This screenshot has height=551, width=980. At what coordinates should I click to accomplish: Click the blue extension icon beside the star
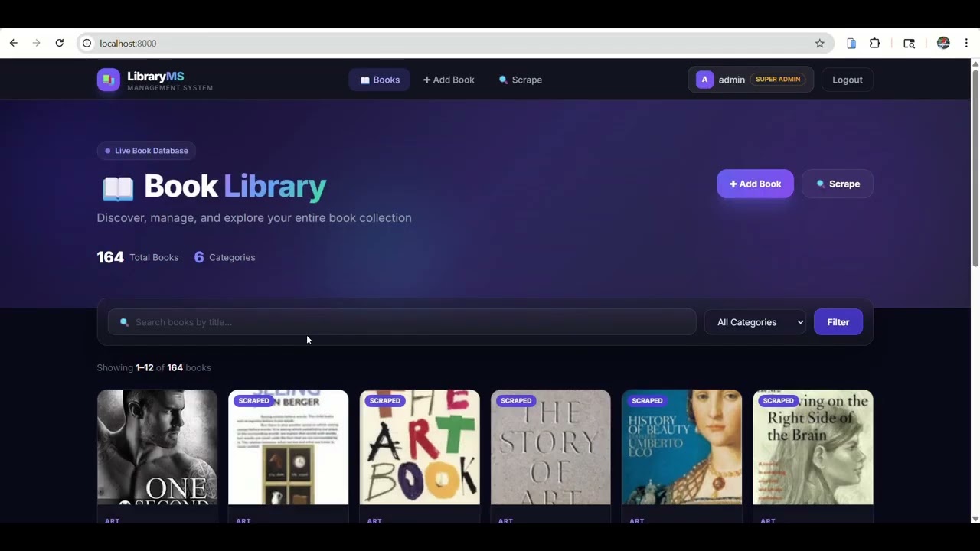(851, 44)
